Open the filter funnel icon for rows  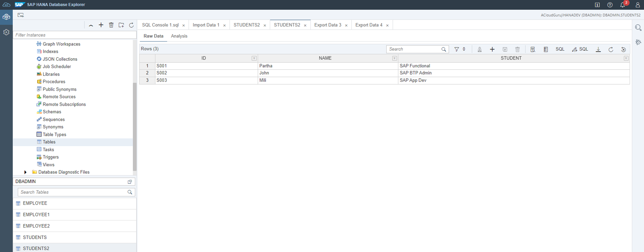457,49
